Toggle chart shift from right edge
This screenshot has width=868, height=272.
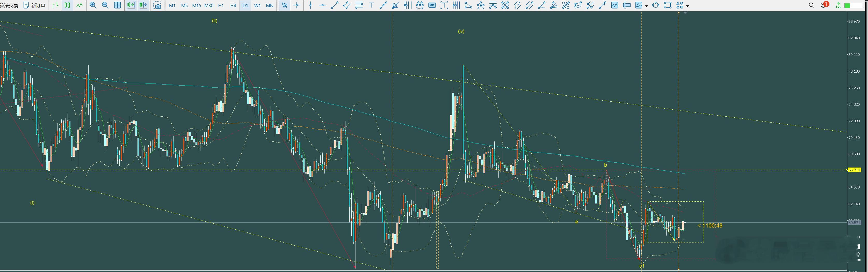[x=143, y=5]
